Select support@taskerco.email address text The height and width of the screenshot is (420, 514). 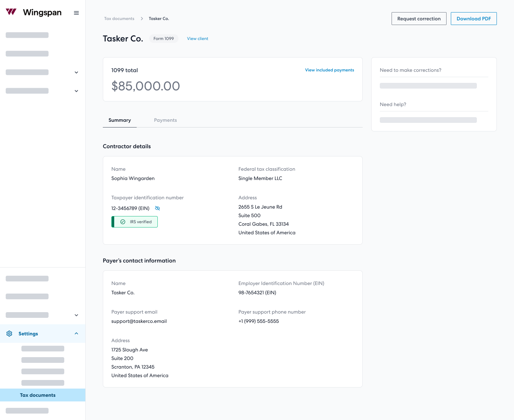tap(139, 321)
